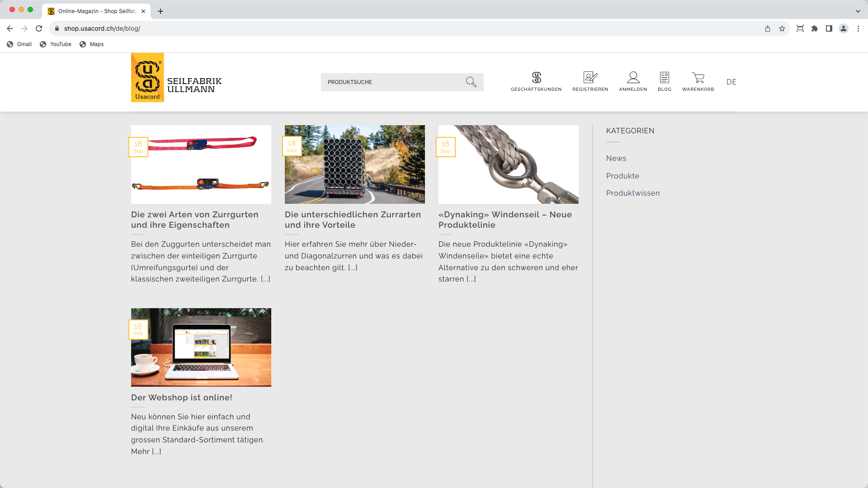Expand the tab search chevron
Screen dimensions: 868x488
coord(858,11)
